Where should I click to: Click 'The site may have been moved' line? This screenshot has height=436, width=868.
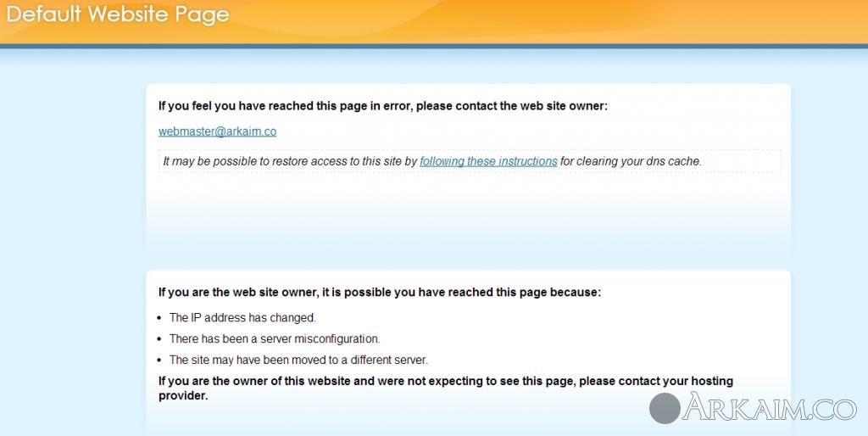pos(298,360)
